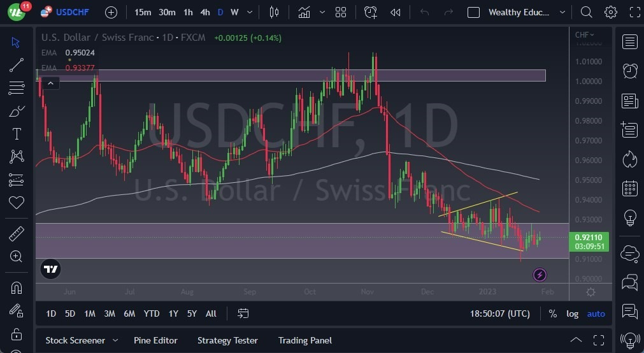The image size is (644, 353).
Task: Select the arrow cursor tool
Action: (x=16, y=42)
